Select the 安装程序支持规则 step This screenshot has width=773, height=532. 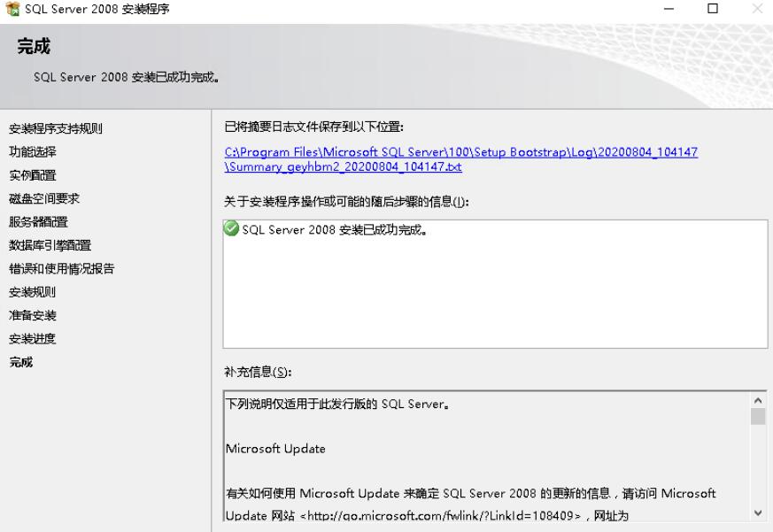click(x=56, y=128)
